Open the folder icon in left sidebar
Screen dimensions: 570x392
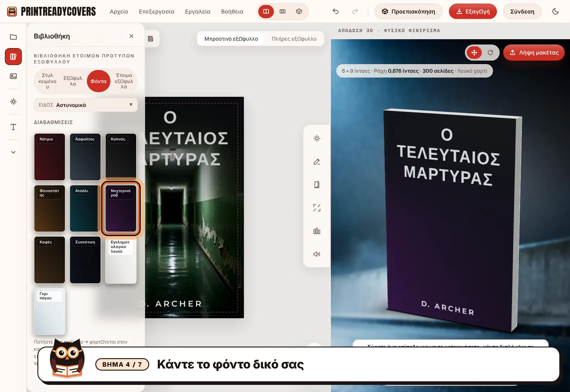click(x=13, y=37)
